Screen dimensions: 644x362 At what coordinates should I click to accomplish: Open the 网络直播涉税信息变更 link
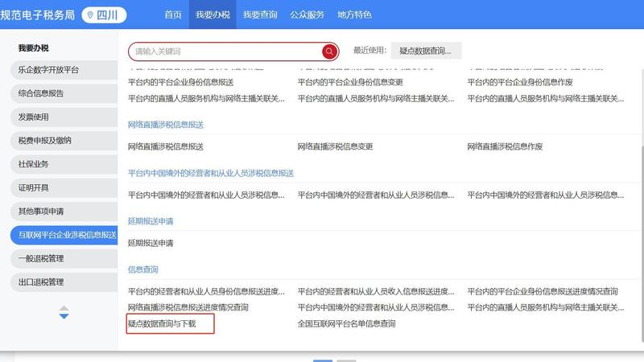pos(336,146)
